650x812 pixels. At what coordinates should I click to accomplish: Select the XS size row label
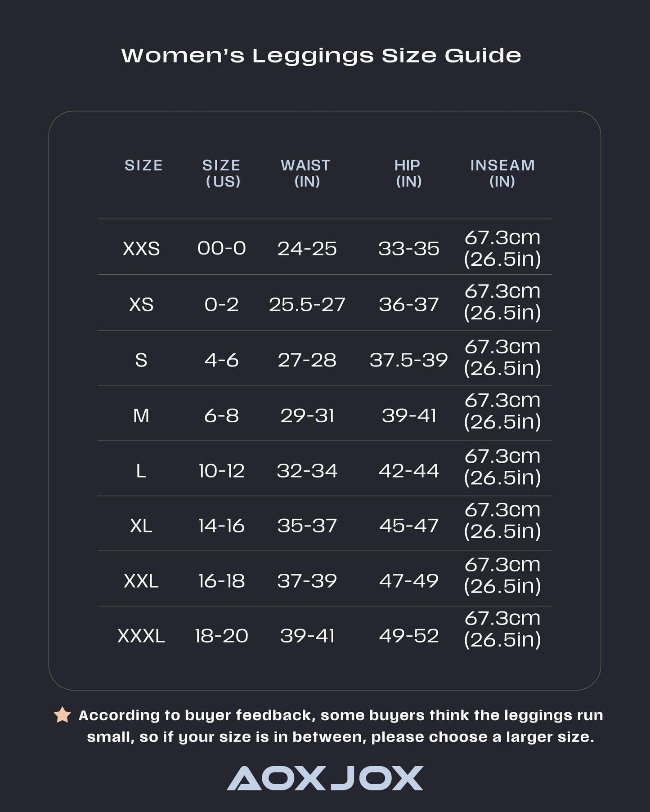coord(141,305)
